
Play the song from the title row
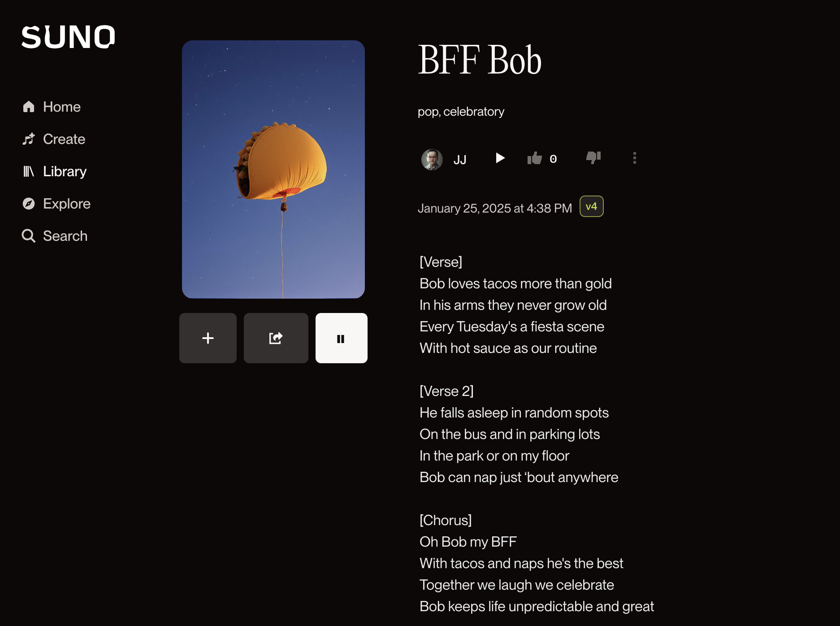pos(500,158)
